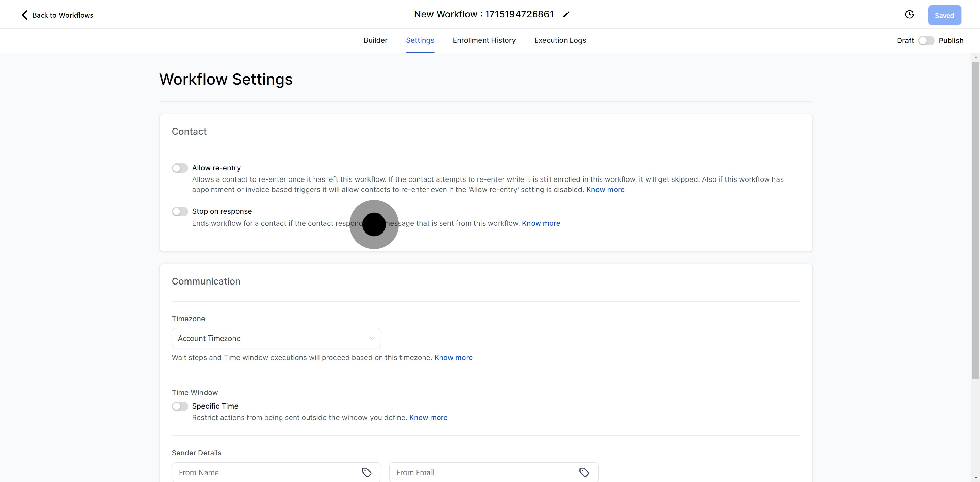
Task: Click Back to Workflows link
Action: point(63,15)
